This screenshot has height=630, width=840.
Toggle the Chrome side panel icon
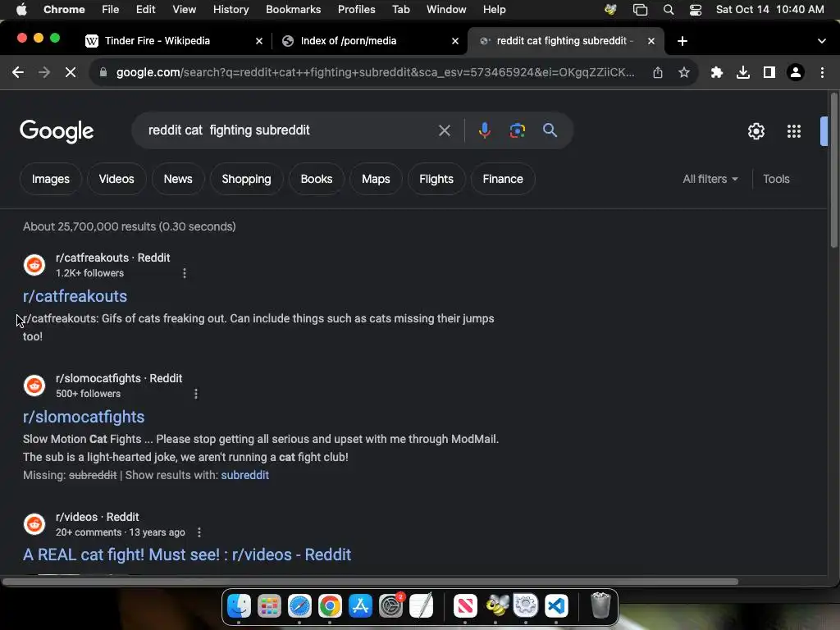pyautogui.click(x=769, y=72)
